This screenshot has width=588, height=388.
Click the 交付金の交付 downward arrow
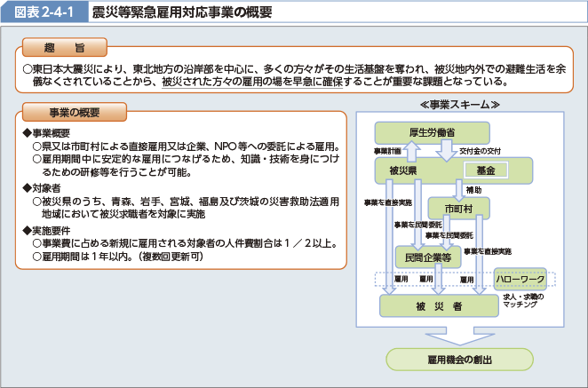(447, 150)
